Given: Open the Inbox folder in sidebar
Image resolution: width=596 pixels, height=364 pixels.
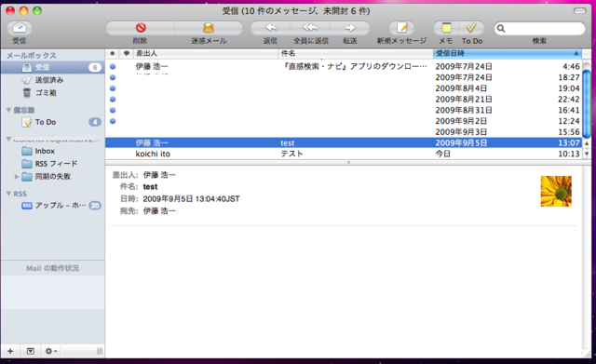Looking at the screenshot, I should tap(53, 151).
